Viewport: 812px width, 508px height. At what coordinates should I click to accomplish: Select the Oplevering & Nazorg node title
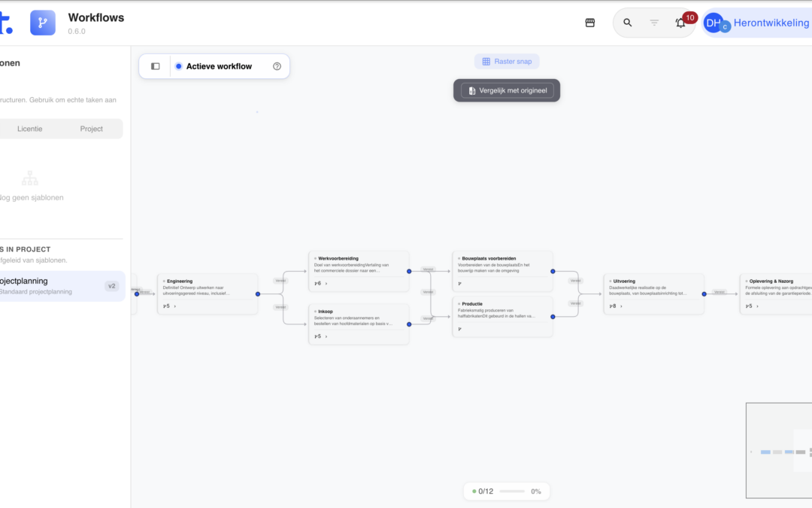[771, 281]
